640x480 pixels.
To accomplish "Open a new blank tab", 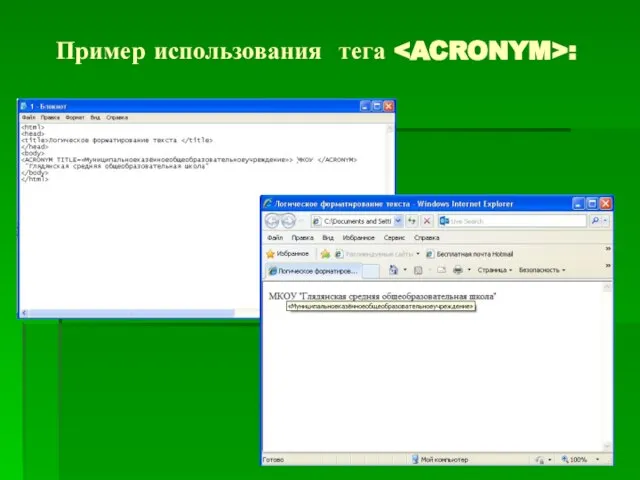I will click(x=371, y=271).
